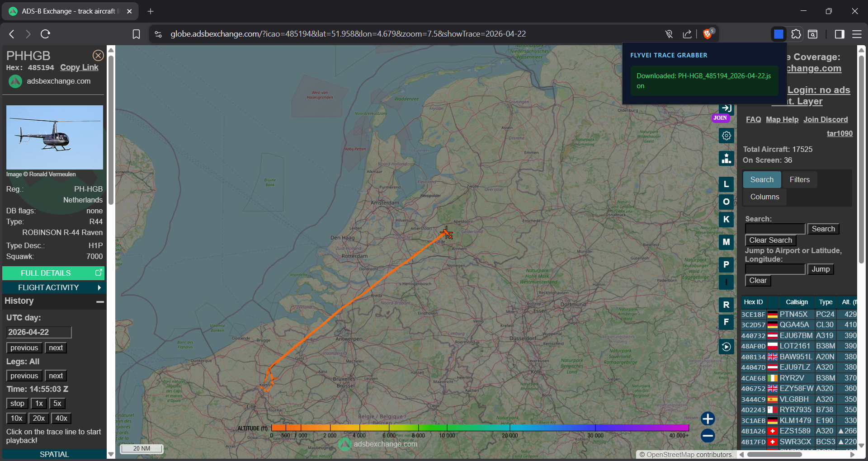Open a new browser tab
Screen dimensions: 868x461
pos(151,11)
